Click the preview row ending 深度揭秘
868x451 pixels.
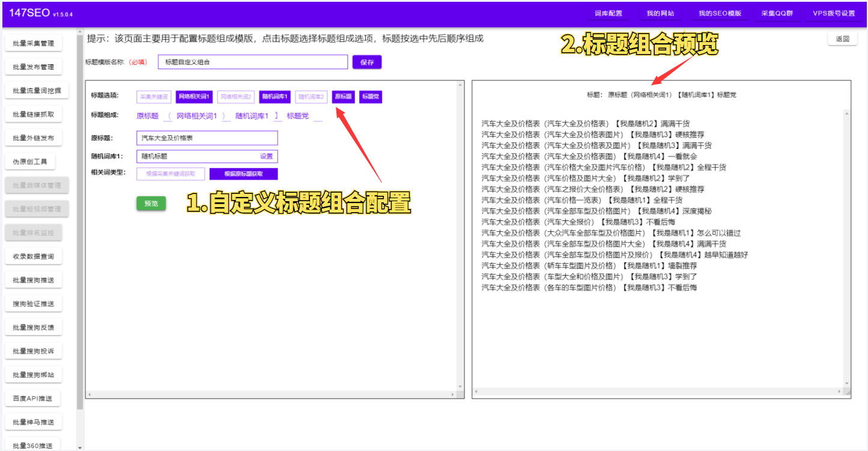pyautogui.click(x=596, y=211)
